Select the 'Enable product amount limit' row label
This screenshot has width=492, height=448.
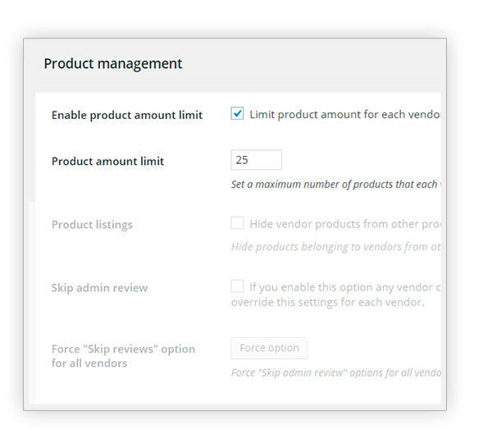coord(127,115)
